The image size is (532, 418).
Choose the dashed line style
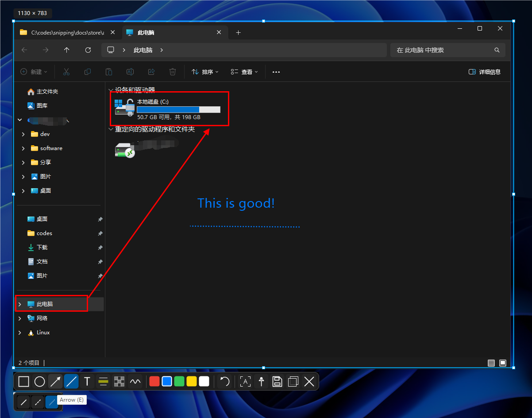(x=38, y=403)
